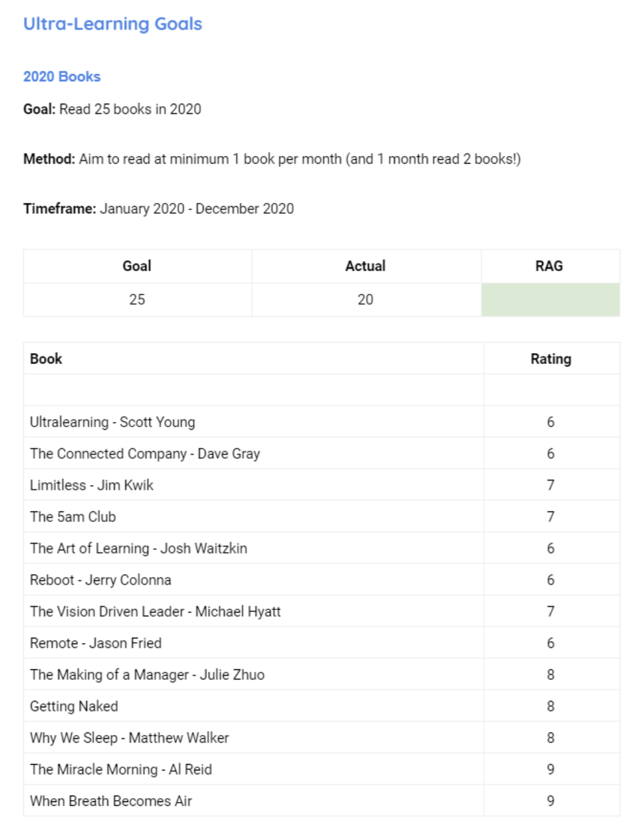
Task: Select The Connected Company - Dave Gray cell
Action: tap(145, 454)
